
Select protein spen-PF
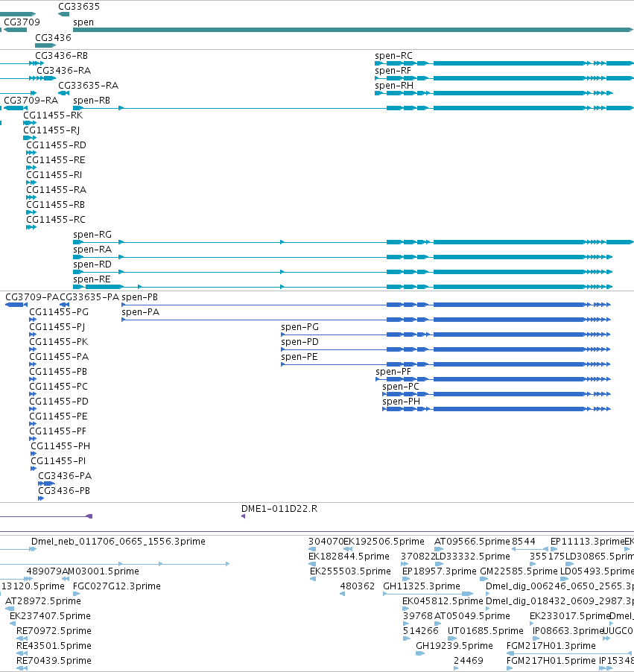pyautogui.click(x=393, y=372)
